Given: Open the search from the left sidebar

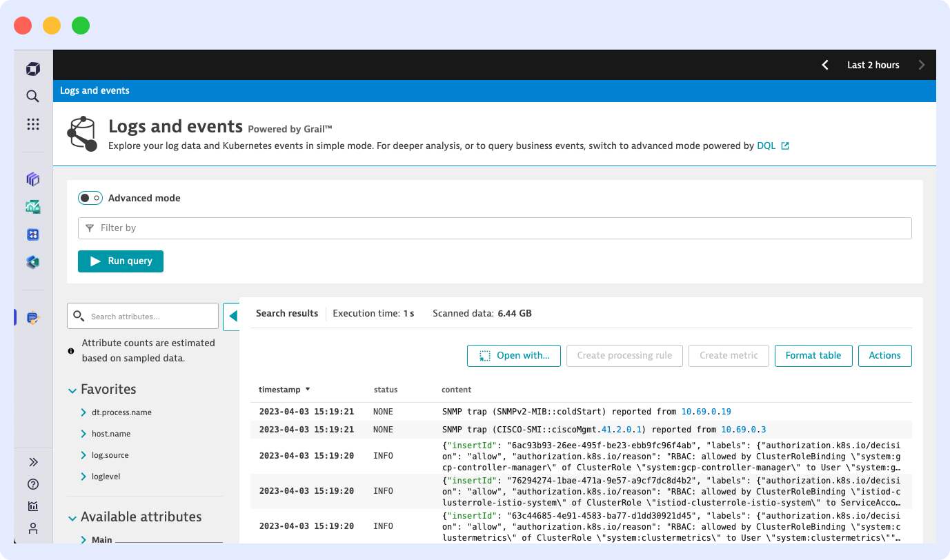Looking at the screenshot, I should click(32, 97).
